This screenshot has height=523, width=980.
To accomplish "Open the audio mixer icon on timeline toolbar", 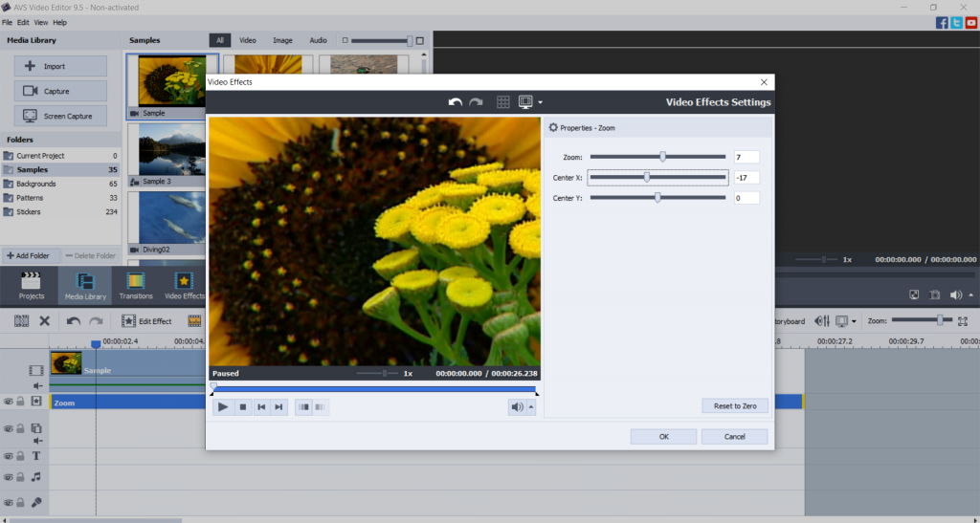I will [821, 321].
